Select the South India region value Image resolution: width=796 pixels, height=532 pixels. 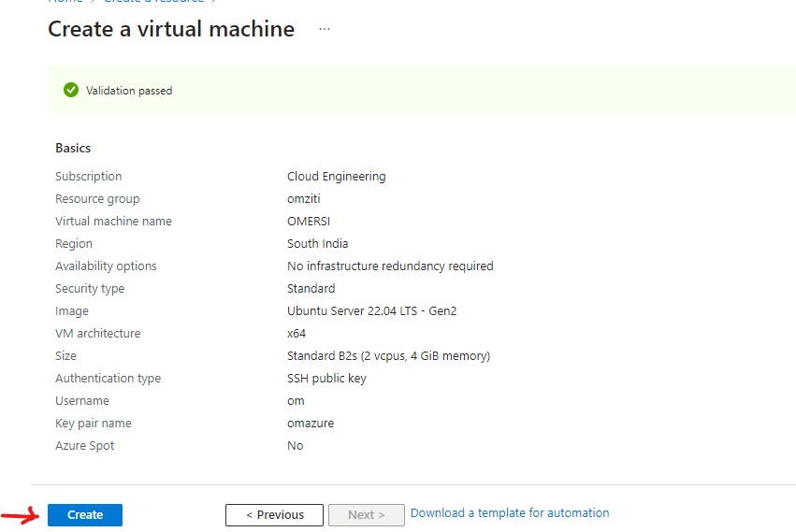click(317, 244)
